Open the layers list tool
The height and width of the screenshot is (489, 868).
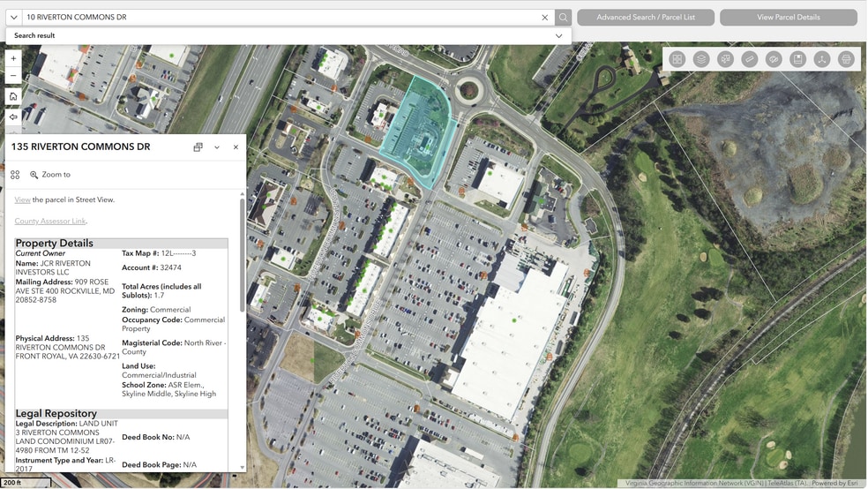[x=701, y=59]
